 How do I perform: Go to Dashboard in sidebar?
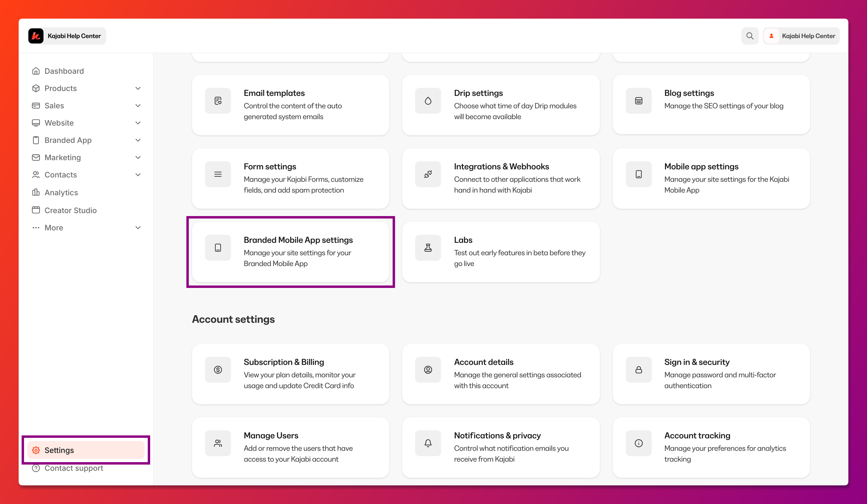tap(64, 71)
